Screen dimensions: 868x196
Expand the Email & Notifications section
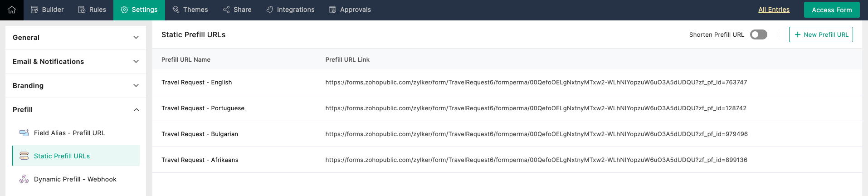[x=136, y=62]
